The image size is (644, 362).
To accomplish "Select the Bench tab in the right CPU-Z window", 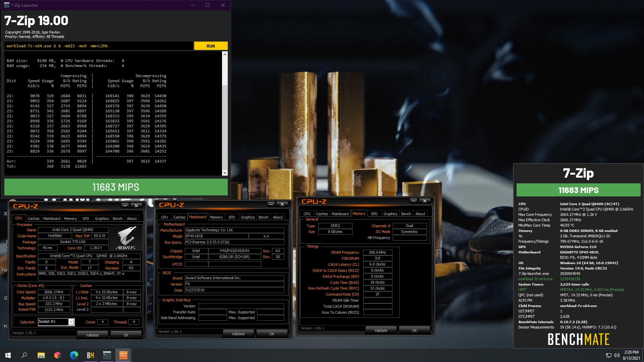I will point(406,214).
